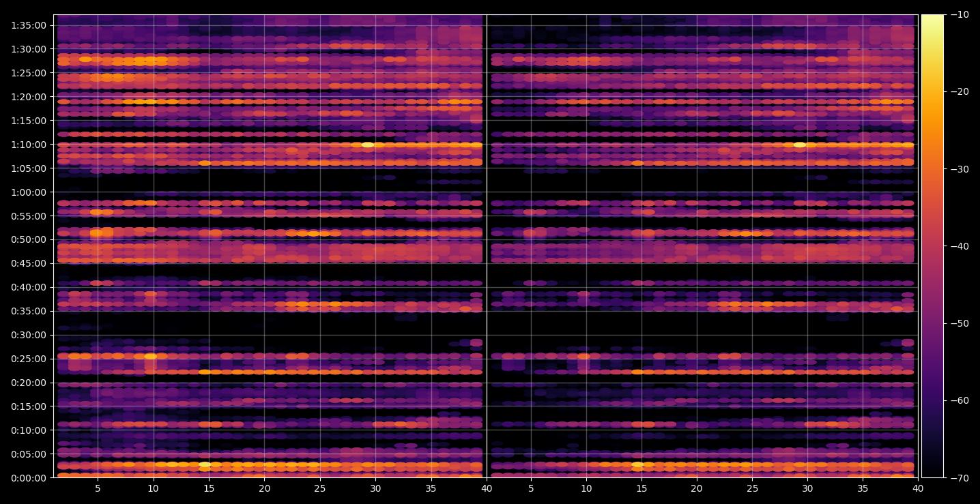Select the 1:10:00 y-axis tick label
The width and height of the screenshot is (980, 504).
[29, 145]
